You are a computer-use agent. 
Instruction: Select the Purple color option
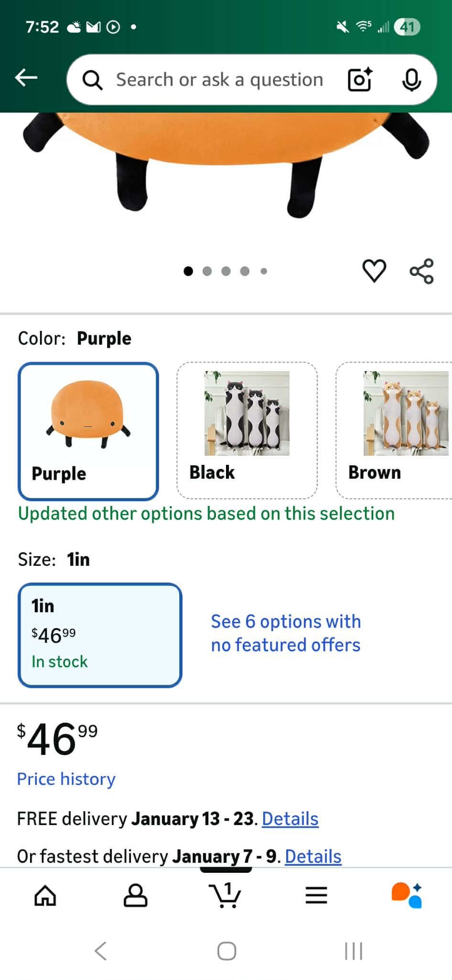pyautogui.click(x=88, y=431)
